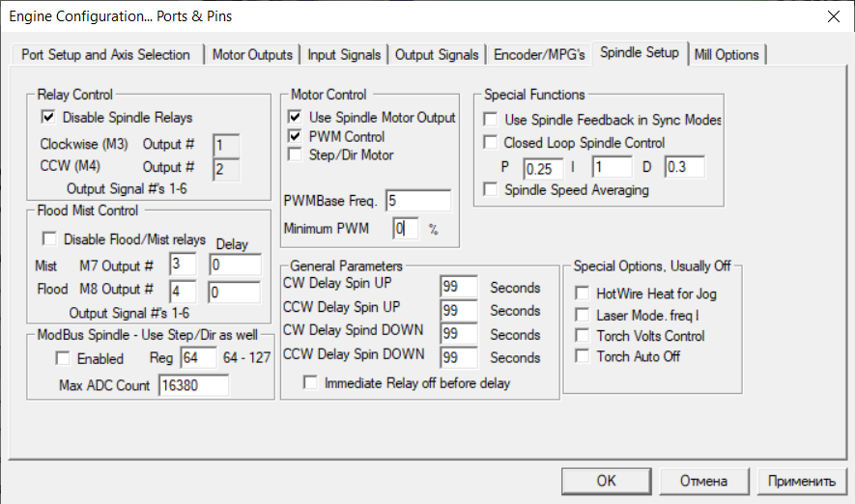This screenshot has width=855, height=504.
Task: Toggle PWM Control checkbox
Action: (295, 136)
